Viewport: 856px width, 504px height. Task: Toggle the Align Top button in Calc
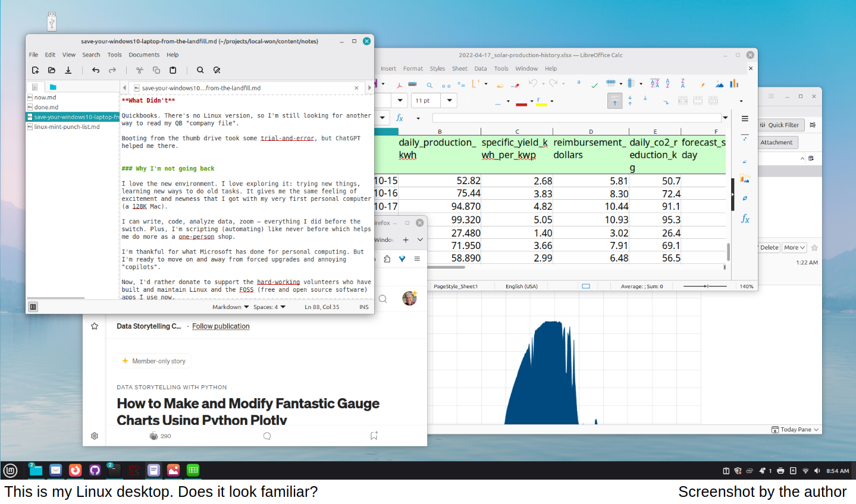click(614, 101)
